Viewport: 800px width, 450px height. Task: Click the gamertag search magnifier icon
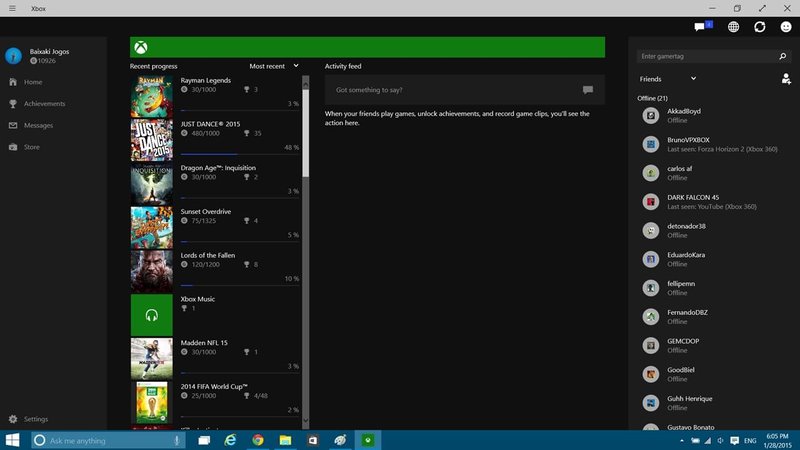(783, 56)
